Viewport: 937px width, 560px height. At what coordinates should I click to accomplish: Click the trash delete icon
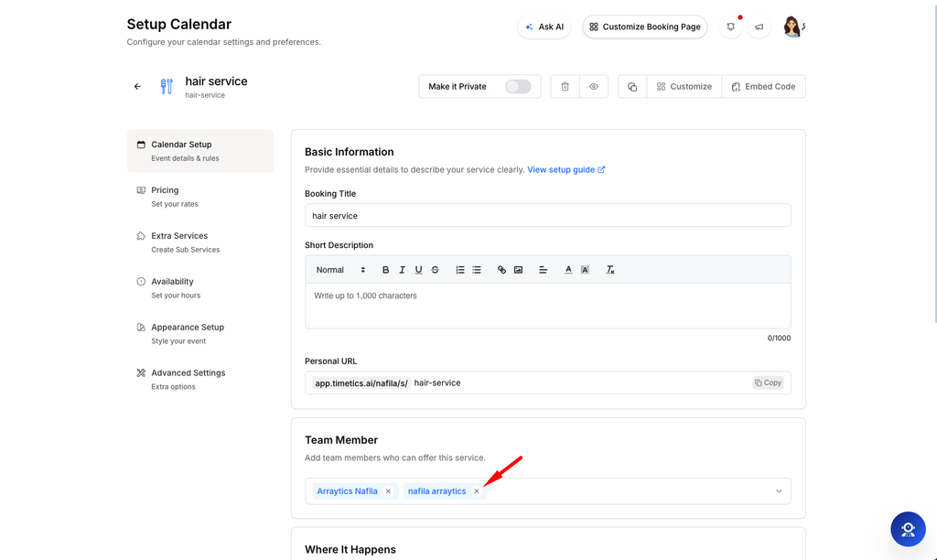point(565,87)
